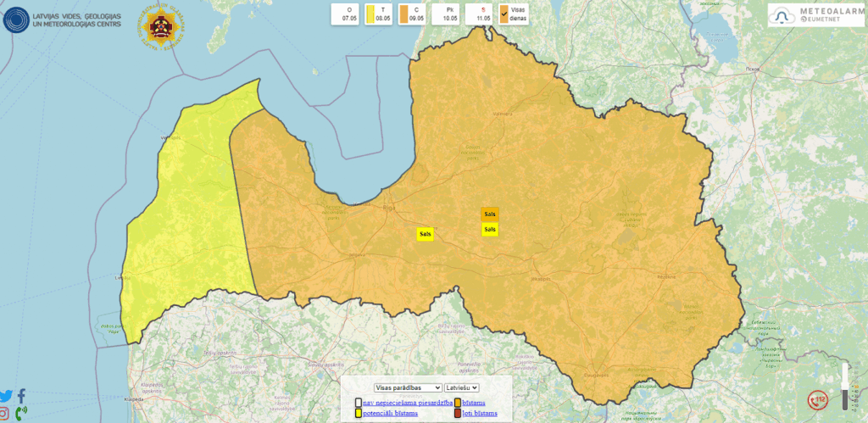The image size is (868, 423).
Task: Open the Twitter bird icon
Action: [7, 396]
